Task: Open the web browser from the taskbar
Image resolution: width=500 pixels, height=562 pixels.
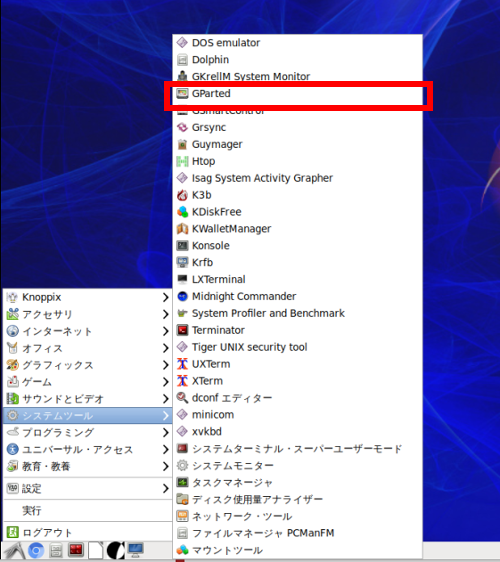Action: click(x=36, y=551)
